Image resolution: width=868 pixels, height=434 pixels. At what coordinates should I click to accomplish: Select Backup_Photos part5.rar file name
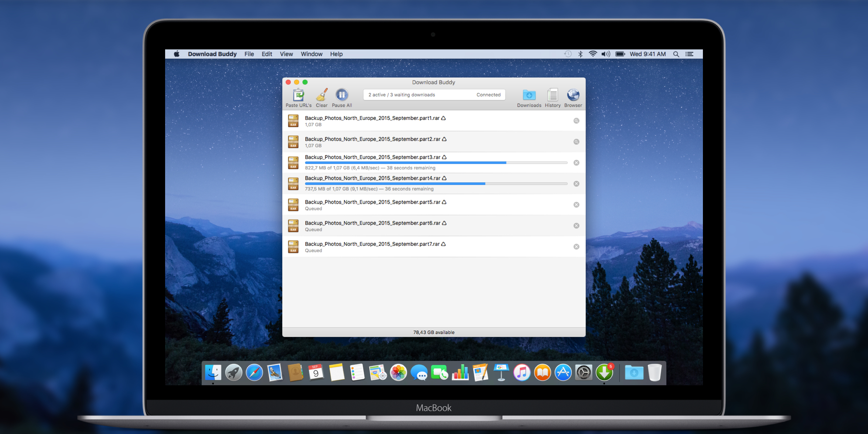(x=373, y=202)
